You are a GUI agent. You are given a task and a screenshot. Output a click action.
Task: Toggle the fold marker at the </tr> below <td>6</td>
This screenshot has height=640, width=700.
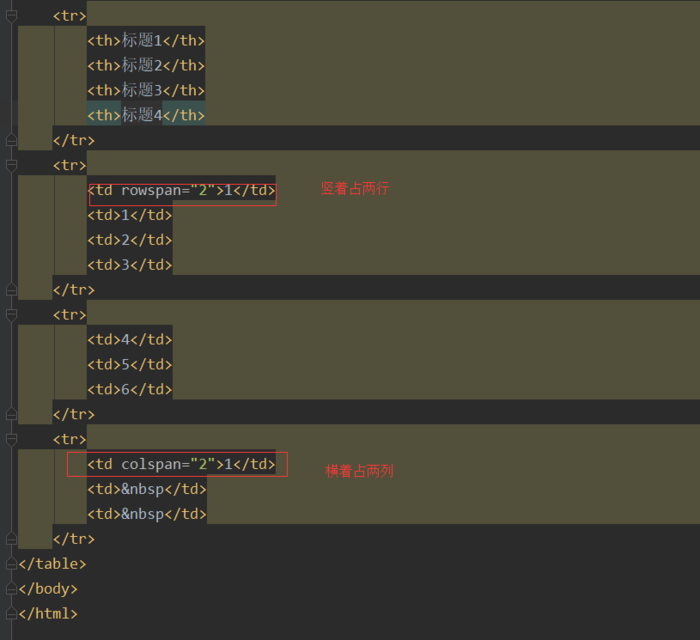[12, 415]
